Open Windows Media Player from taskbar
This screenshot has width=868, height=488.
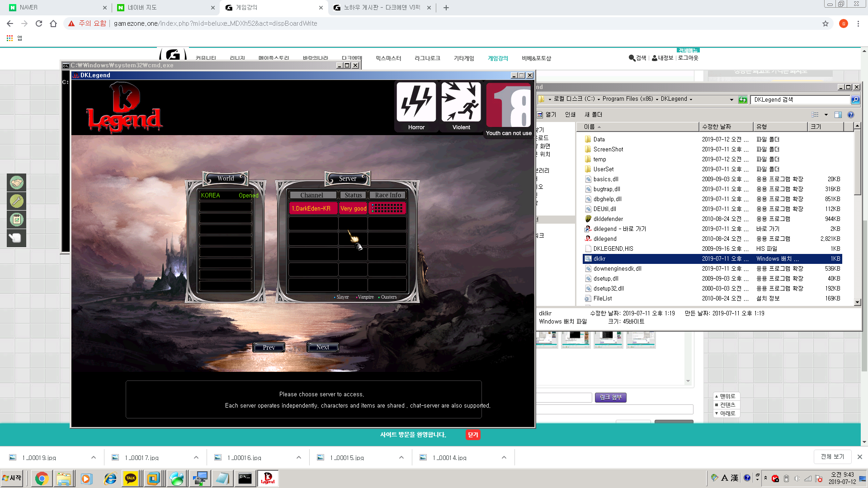click(86, 479)
